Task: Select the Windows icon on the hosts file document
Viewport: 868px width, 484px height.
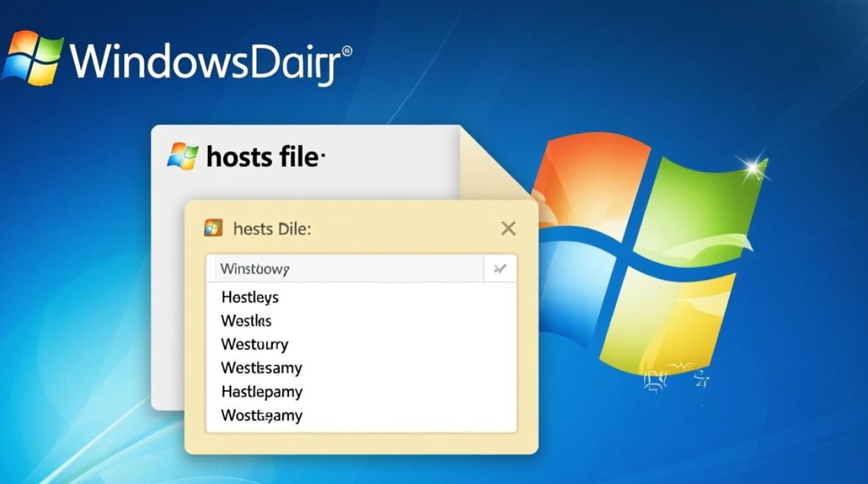Action: click(x=183, y=154)
